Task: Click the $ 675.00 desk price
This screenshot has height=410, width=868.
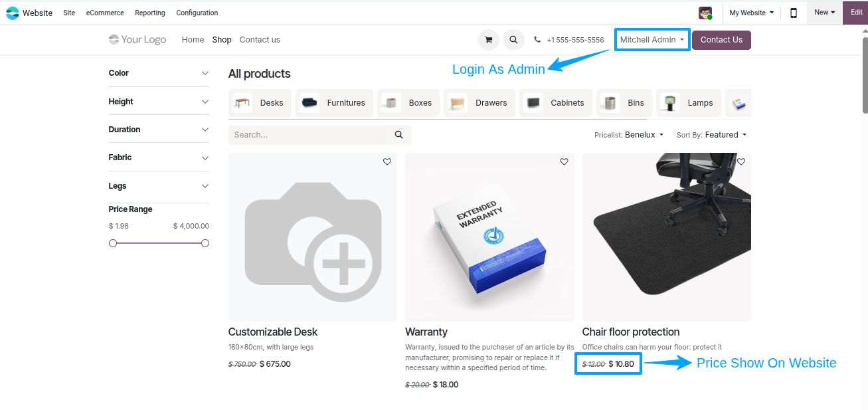Action: (275, 363)
